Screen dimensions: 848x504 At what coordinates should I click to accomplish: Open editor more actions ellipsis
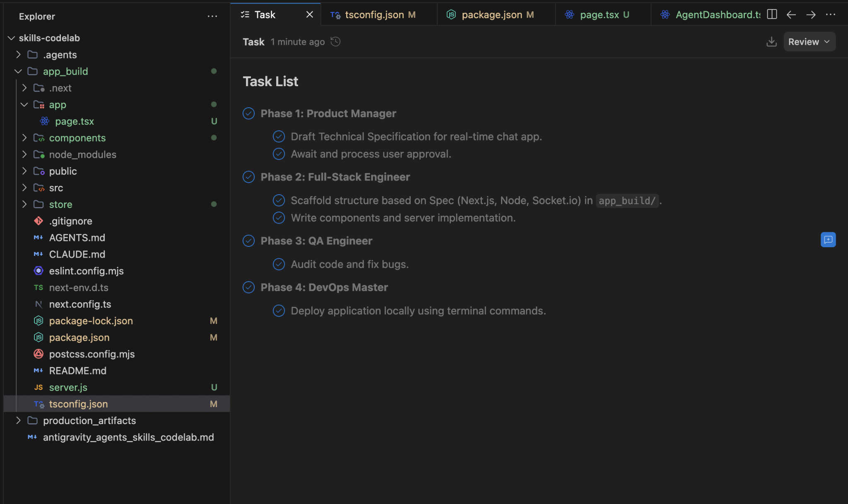tap(831, 14)
